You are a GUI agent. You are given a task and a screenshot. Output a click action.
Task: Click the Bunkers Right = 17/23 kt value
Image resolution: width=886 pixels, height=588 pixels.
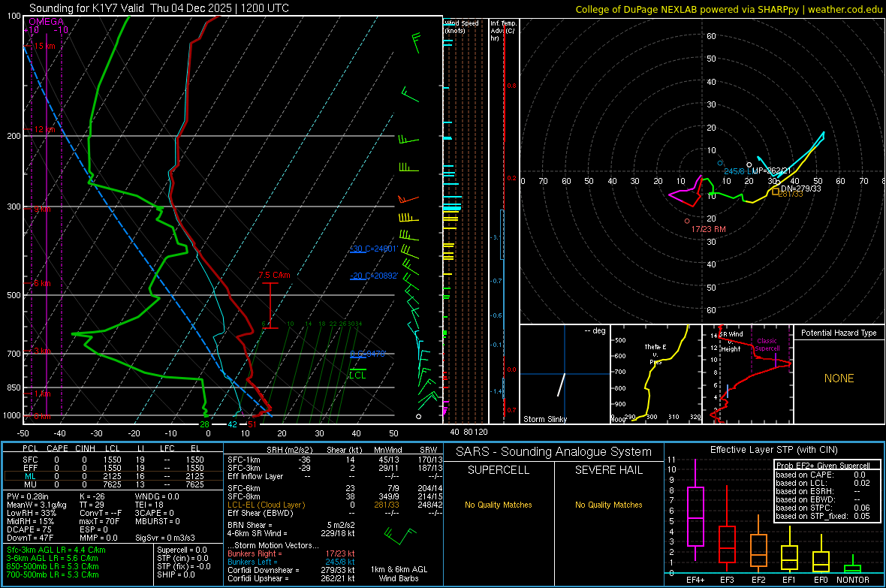coord(291,554)
